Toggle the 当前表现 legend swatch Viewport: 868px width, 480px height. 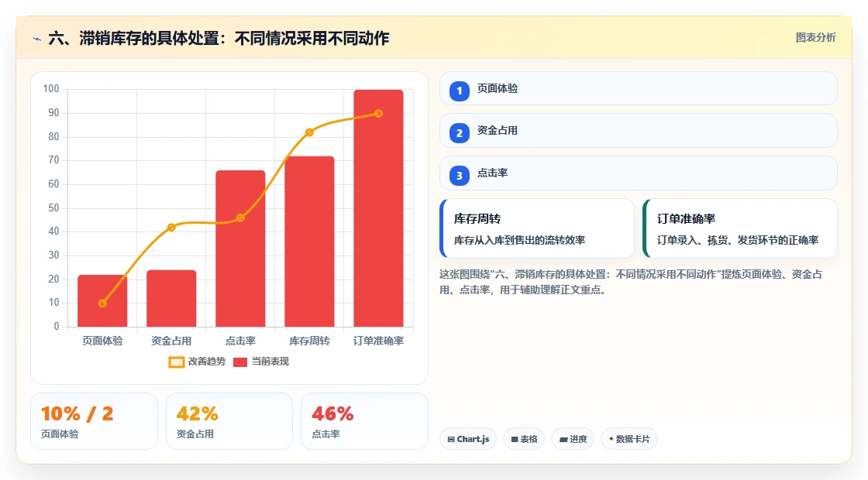(240, 362)
